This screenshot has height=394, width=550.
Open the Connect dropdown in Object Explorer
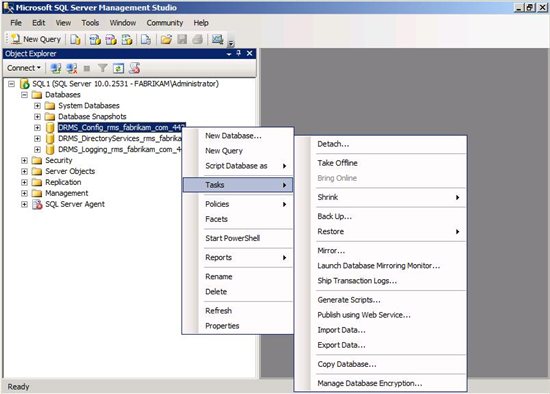pos(24,68)
